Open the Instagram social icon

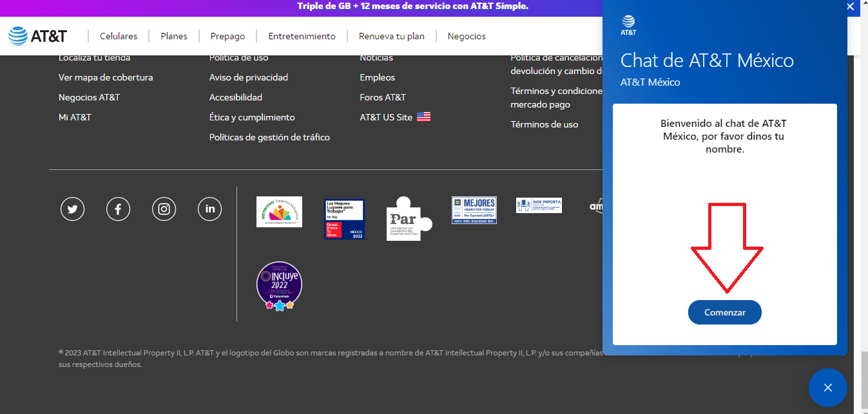point(164,209)
